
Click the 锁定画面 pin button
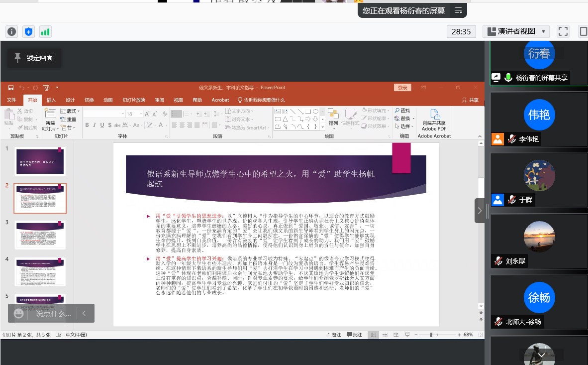[x=34, y=58]
